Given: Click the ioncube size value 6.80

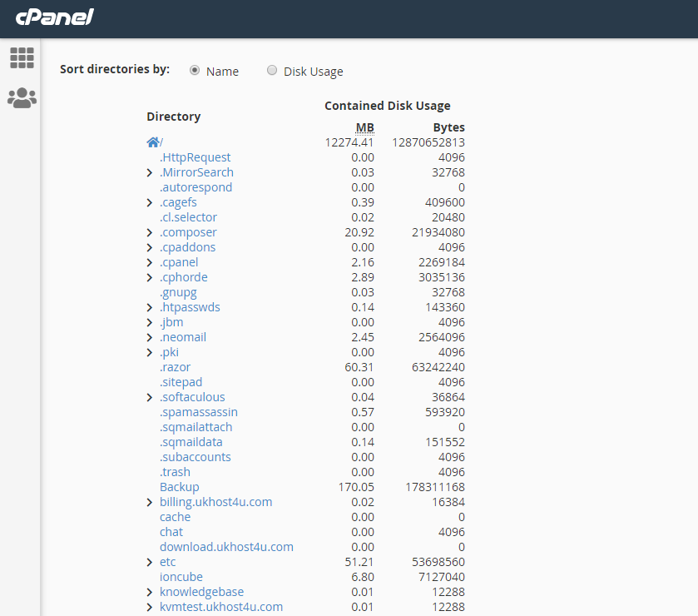Looking at the screenshot, I should 363,577.
